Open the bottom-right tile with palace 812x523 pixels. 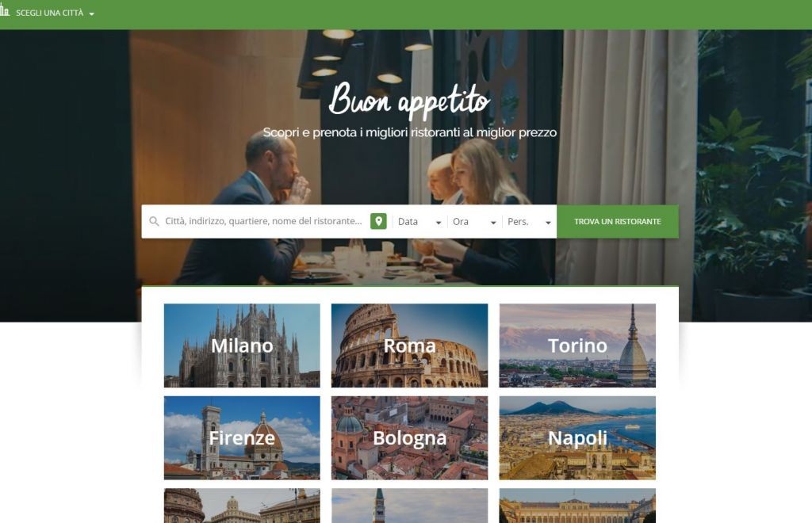click(577, 506)
